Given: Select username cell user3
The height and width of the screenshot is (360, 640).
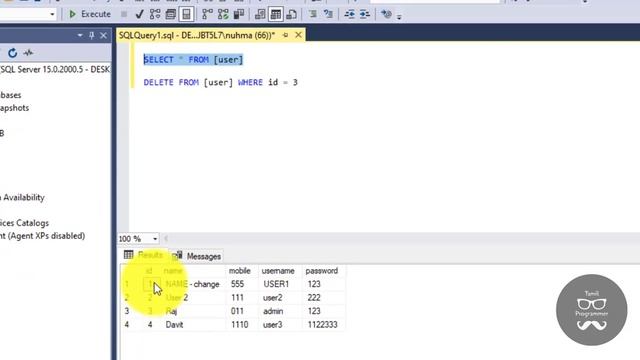Looking at the screenshot, I should click(x=280, y=325).
